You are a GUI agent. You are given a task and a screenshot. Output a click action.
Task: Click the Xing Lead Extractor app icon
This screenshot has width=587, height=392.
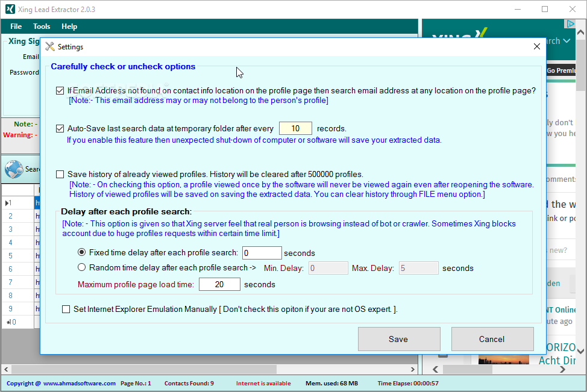10,10
